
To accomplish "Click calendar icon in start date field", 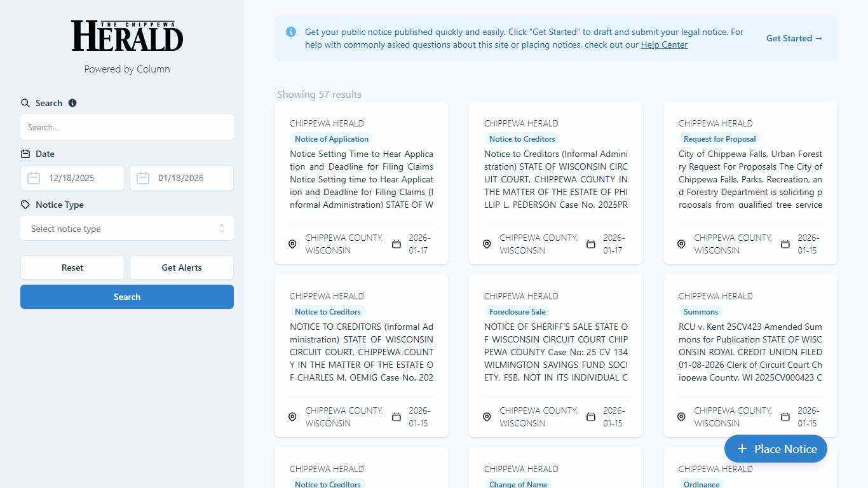I will (34, 178).
